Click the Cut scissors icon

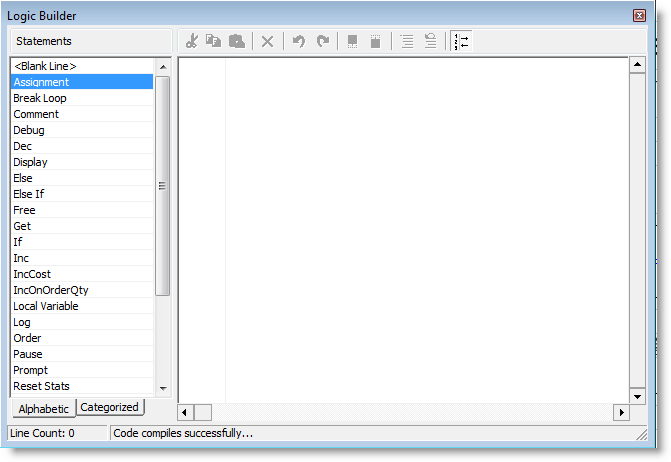pos(192,41)
